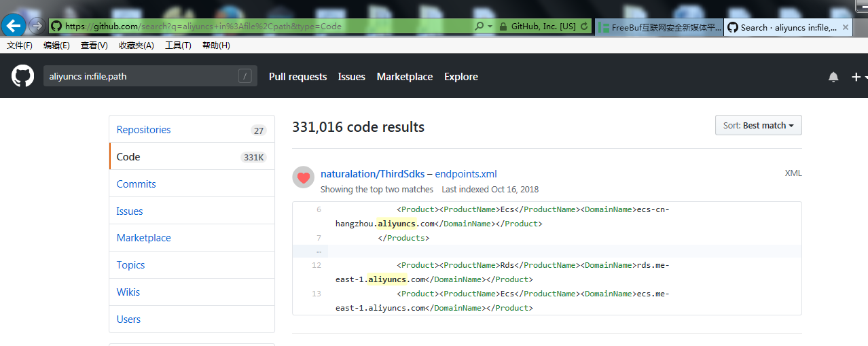
Task: Expand the plus create-new dropdown
Action: (859, 77)
